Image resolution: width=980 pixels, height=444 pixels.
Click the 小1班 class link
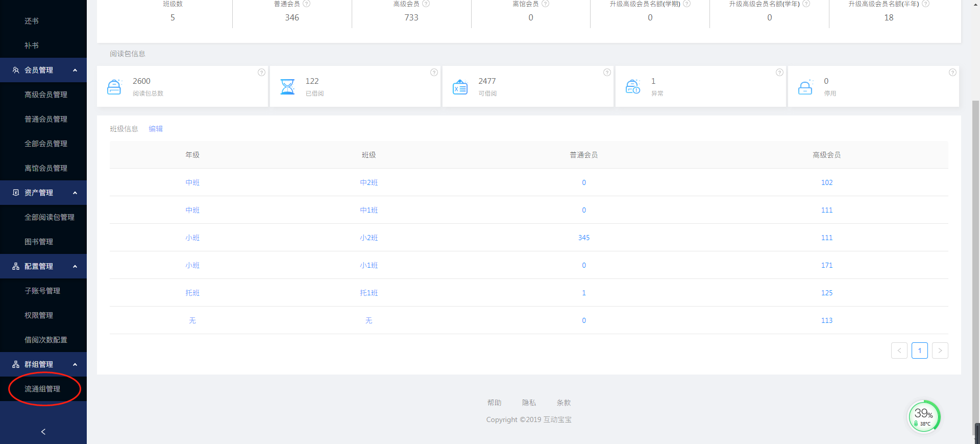tap(369, 265)
